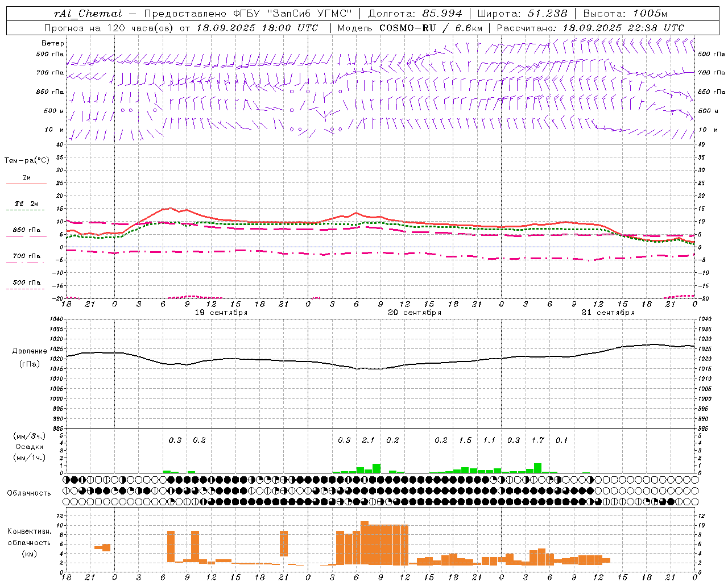Click the 1.7 precipitation value
Viewport: 728px width, 582px height.
[537, 440]
